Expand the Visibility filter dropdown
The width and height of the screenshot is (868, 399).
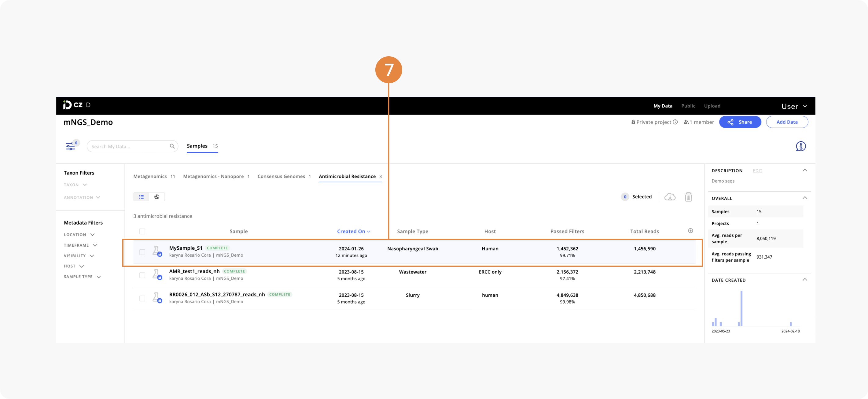tap(79, 256)
